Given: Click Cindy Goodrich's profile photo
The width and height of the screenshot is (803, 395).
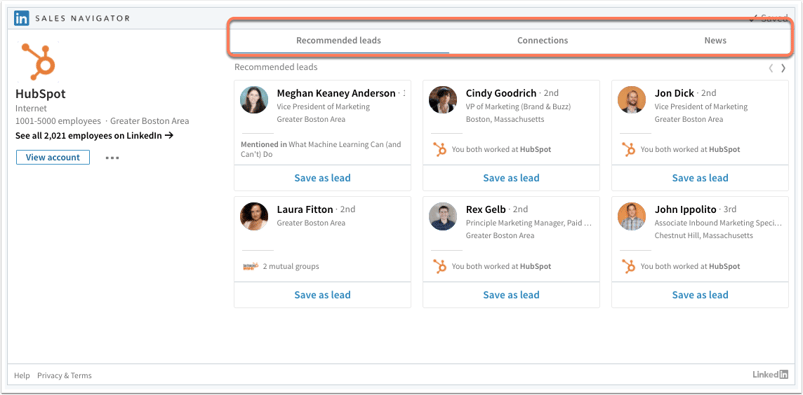Looking at the screenshot, I should pos(443,100).
